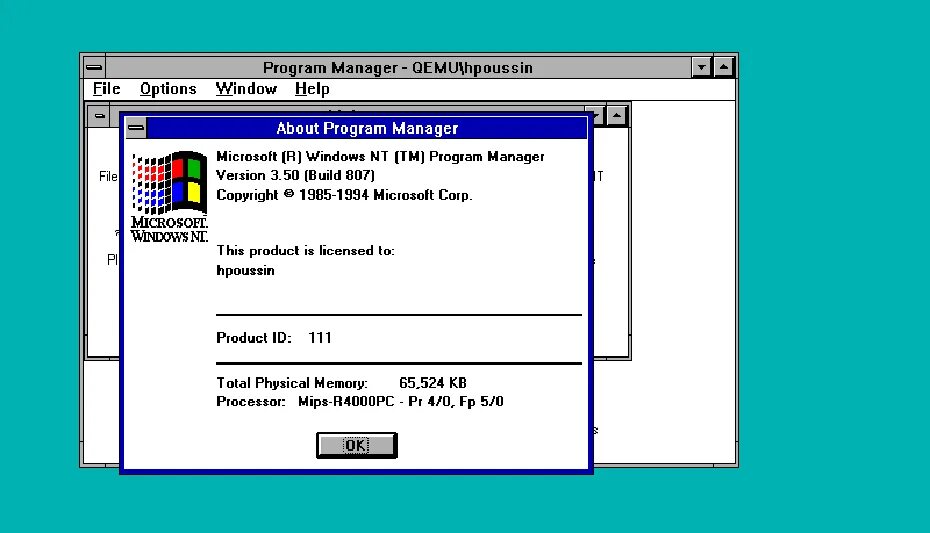930x533 pixels.
Task: Click 'This product is licensed to:' label
Action: [305, 251]
